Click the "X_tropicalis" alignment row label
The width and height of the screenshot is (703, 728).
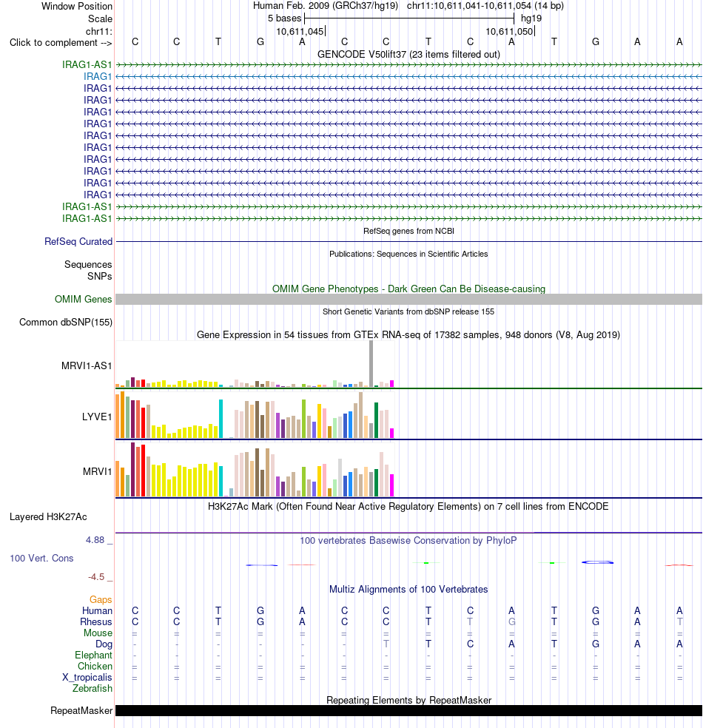point(87,678)
